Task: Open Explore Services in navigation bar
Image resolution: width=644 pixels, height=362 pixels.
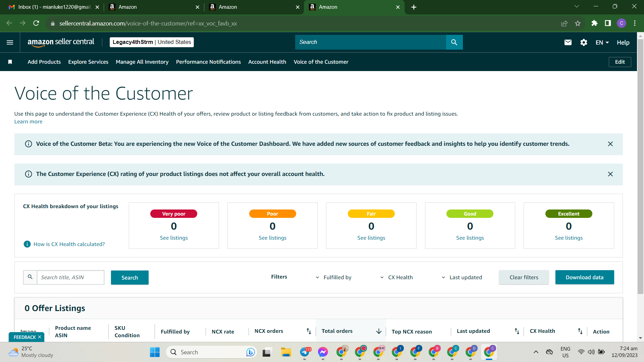Action: click(88, 62)
